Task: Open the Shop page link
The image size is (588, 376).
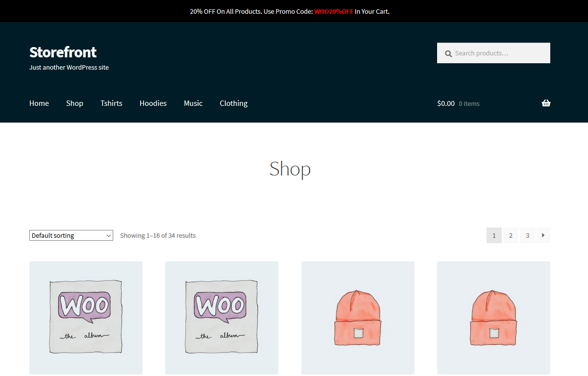Action: 74,103
